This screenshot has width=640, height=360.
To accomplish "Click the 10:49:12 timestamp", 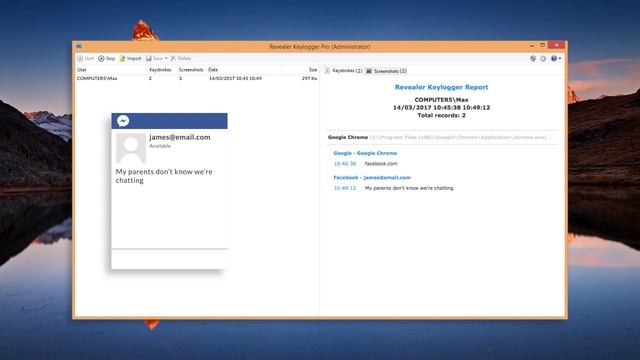I will point(344,188).
